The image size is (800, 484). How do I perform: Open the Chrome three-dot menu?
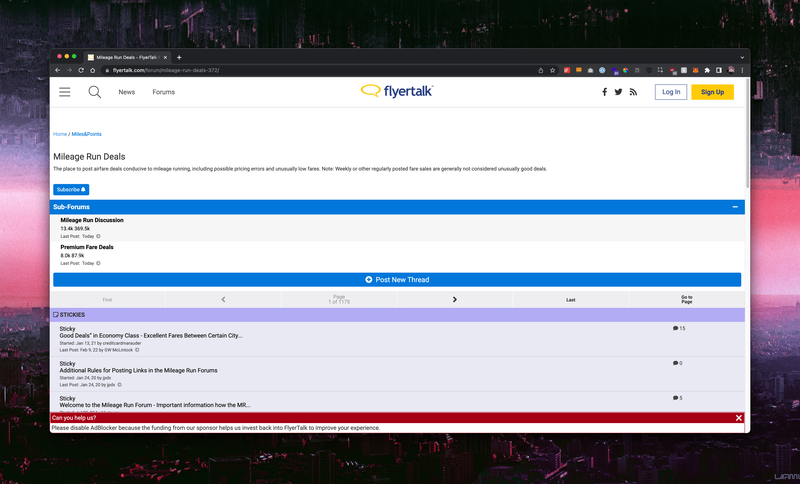pyautogui.click(x=742, y=70)
